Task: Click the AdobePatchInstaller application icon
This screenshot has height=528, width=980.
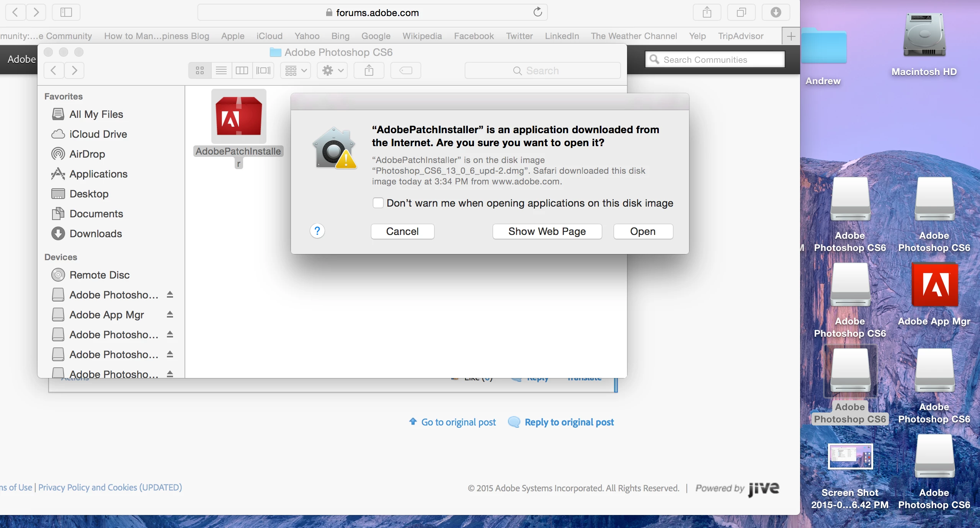Action: pos(238,117)
